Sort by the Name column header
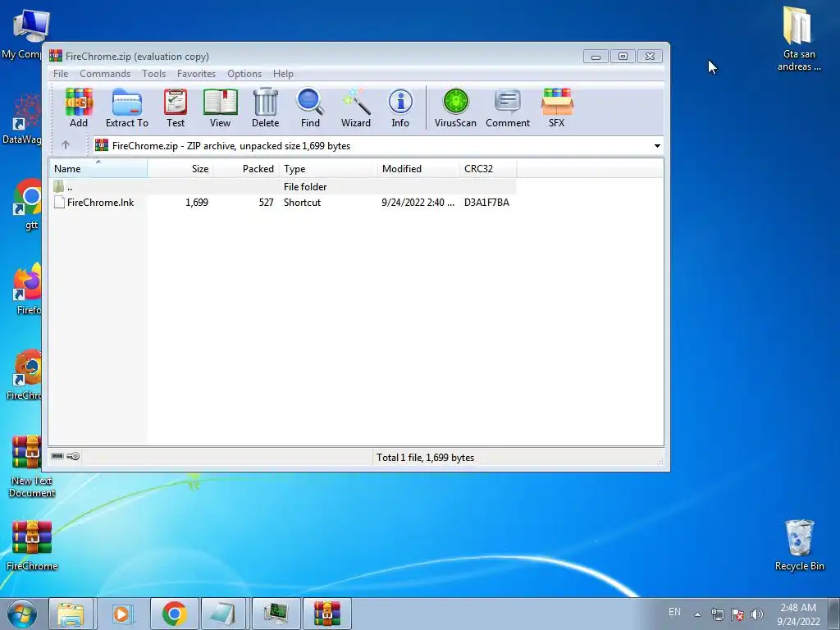This screenshot has width=840, height=630. (98, 169)
